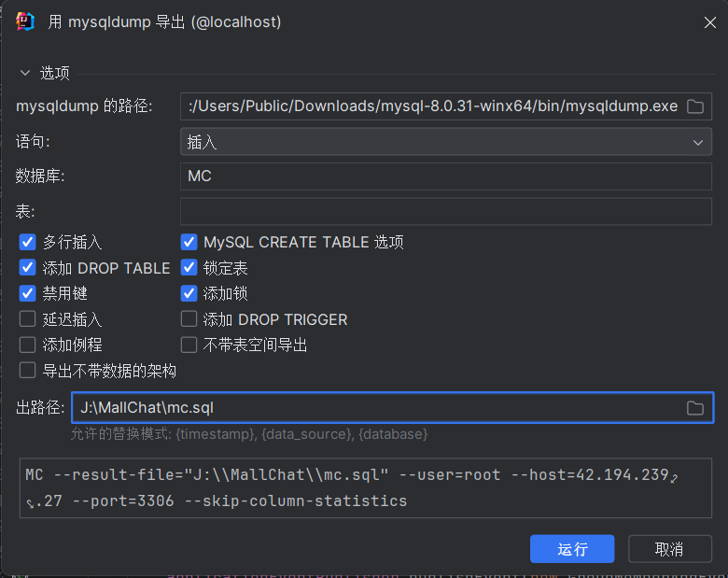Click the 允许的替换模式 hint text
This screenshot has width=728, height=578.
(x=249, y=434)
